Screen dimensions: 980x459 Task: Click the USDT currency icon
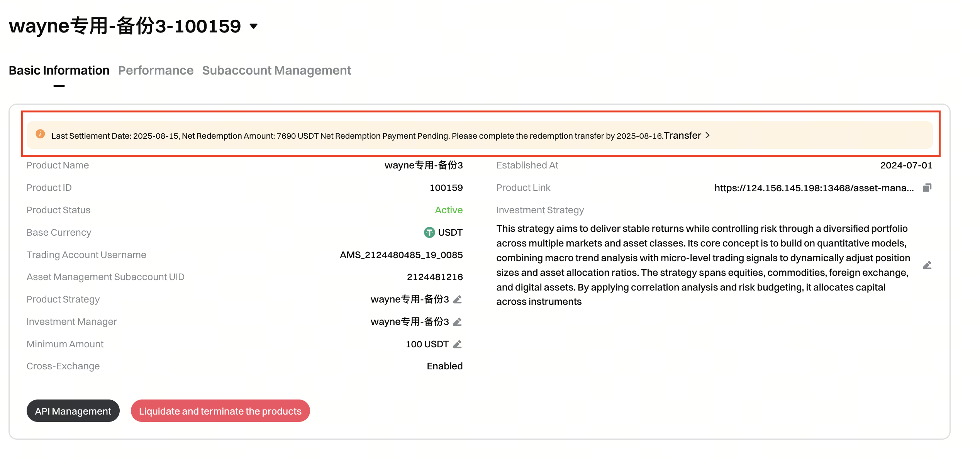429,232
